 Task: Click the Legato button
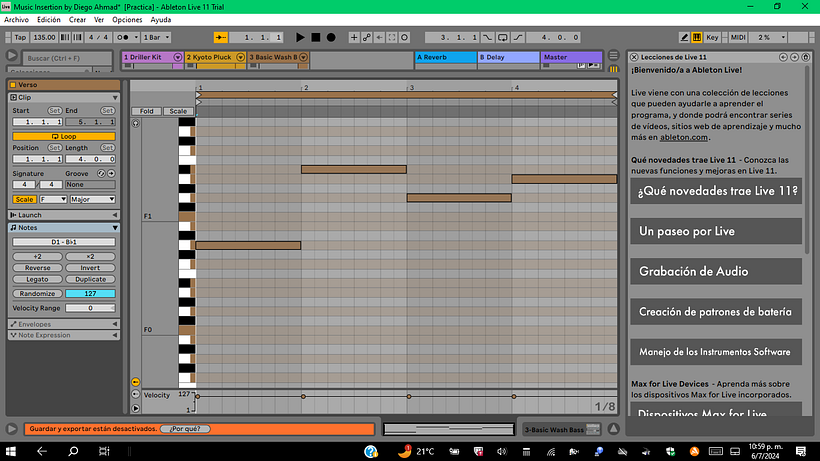pos(38,279)
